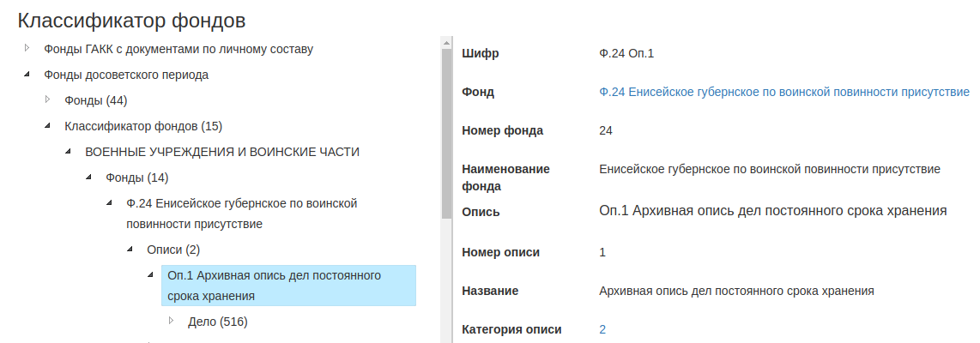Open Категория описи link value 2
Viewport: 980px width, 343px height.
click(602, 329)
